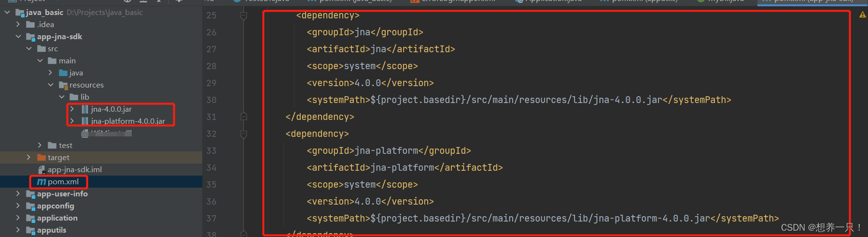Screen dimensions: 868x237
Task: Fold the dependency block at line 32
Action: pyautogui.click(x=244, y=134)
